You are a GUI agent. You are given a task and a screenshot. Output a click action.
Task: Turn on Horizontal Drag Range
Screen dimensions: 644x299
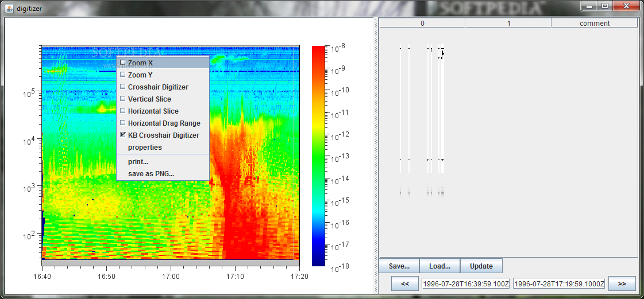click(x=122, y=123)
